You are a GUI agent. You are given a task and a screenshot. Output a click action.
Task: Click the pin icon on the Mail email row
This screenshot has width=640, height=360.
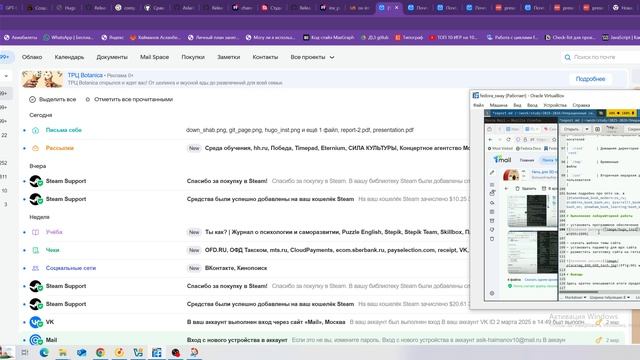click(599, 340)
